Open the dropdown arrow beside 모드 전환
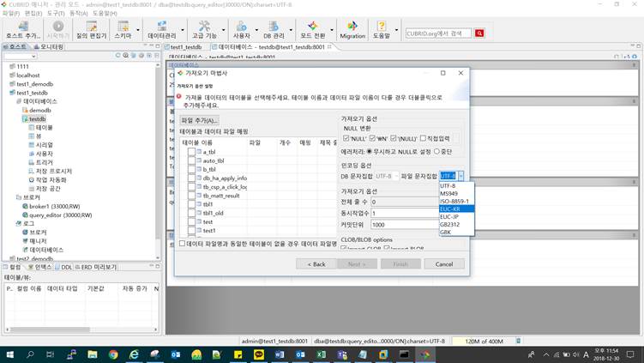Screen dimensions: 644x363 pyautogui.click(x=332, y=30)
